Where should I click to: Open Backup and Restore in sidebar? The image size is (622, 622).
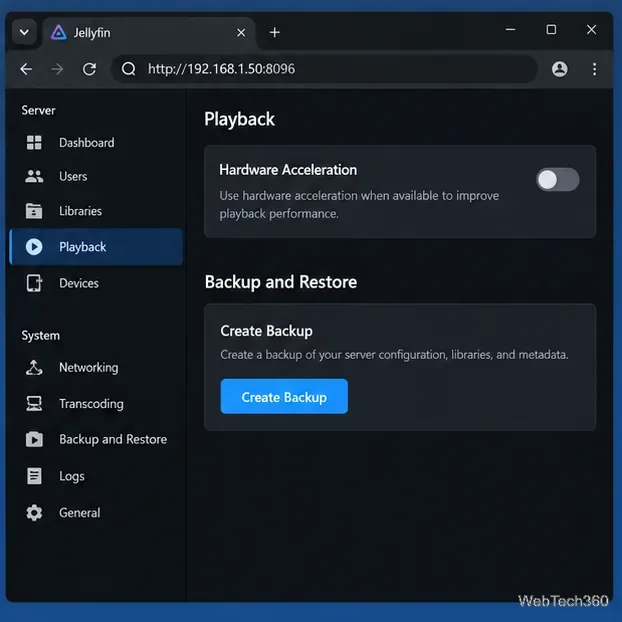[x=96, y=440]
